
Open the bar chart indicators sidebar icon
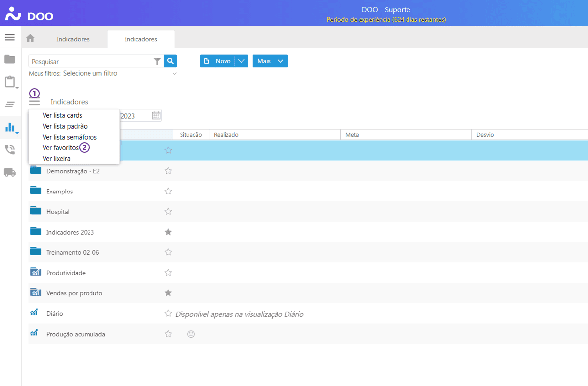[10, 127]
